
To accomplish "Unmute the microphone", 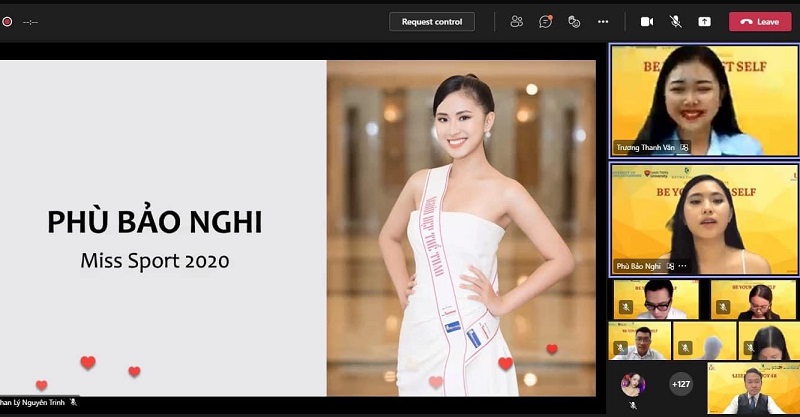I will (676, 21).
